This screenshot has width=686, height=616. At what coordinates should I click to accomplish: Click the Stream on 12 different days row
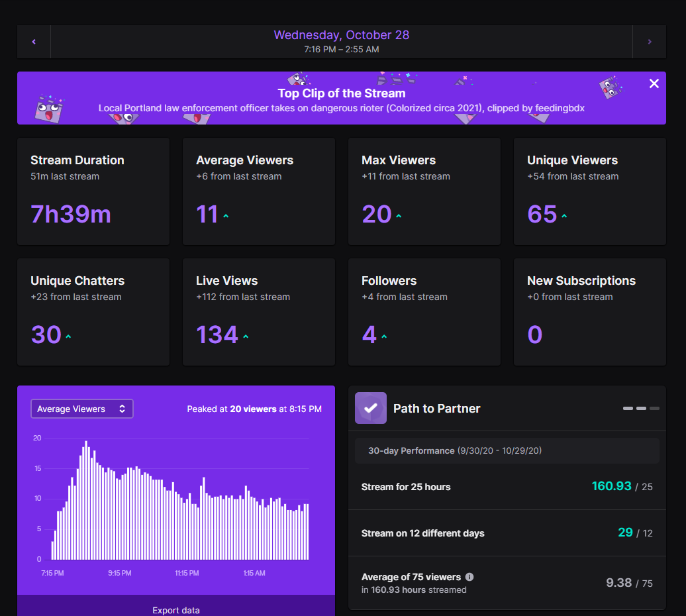pos(507,533)
